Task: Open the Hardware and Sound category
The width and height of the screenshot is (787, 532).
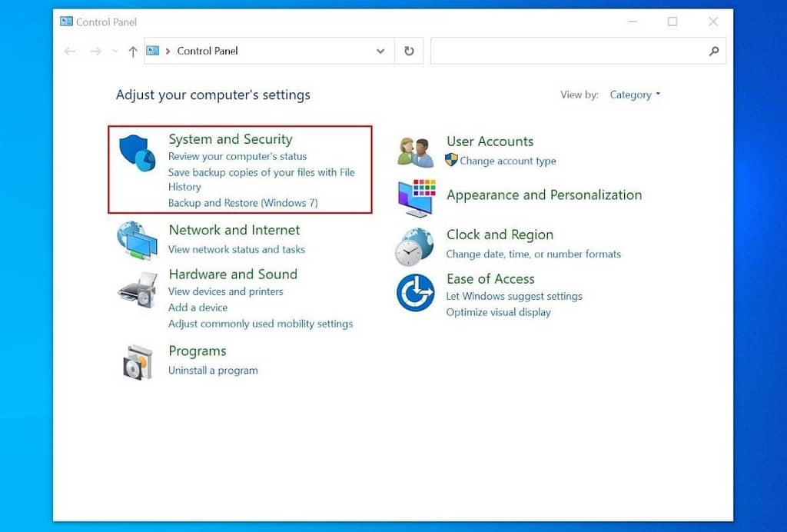Action: (233, 274)
